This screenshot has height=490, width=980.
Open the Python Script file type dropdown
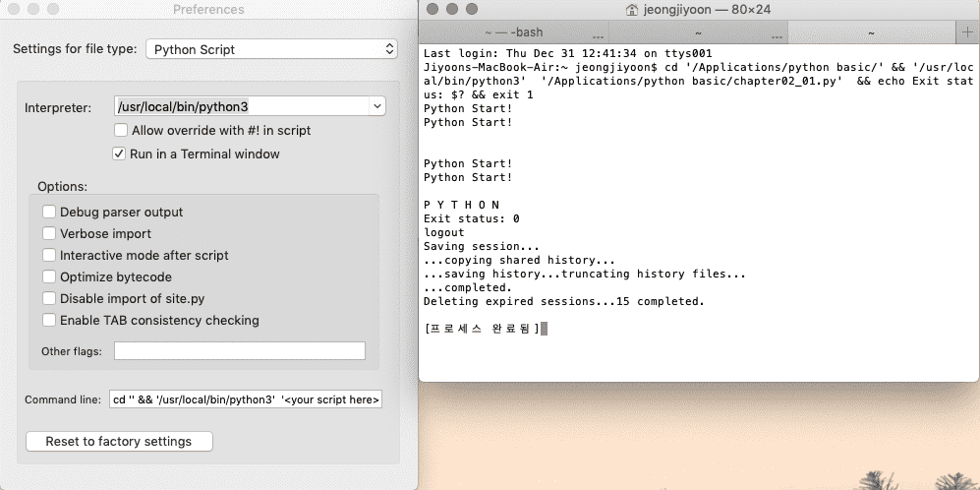tap(270, 48)
